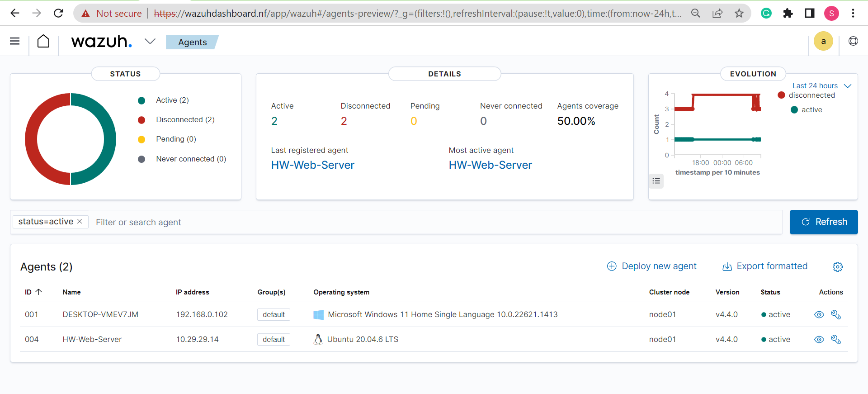Open the Grammarly extension
The height and width of the screenshot is (394, 868).
(766, 13)
